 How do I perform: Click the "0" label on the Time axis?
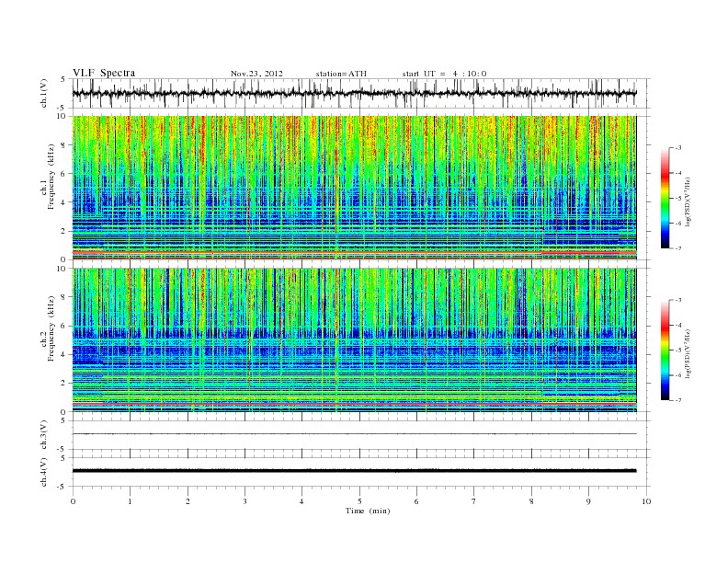(73, 501)
